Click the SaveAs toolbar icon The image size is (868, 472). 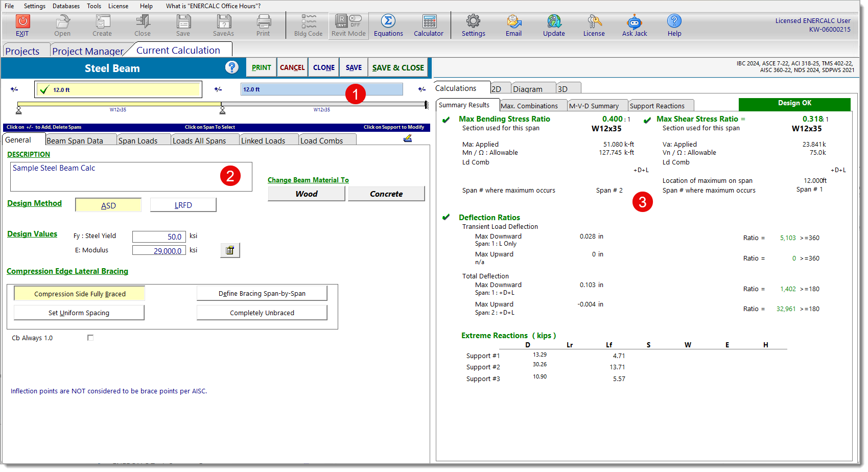tap(224, 21)
